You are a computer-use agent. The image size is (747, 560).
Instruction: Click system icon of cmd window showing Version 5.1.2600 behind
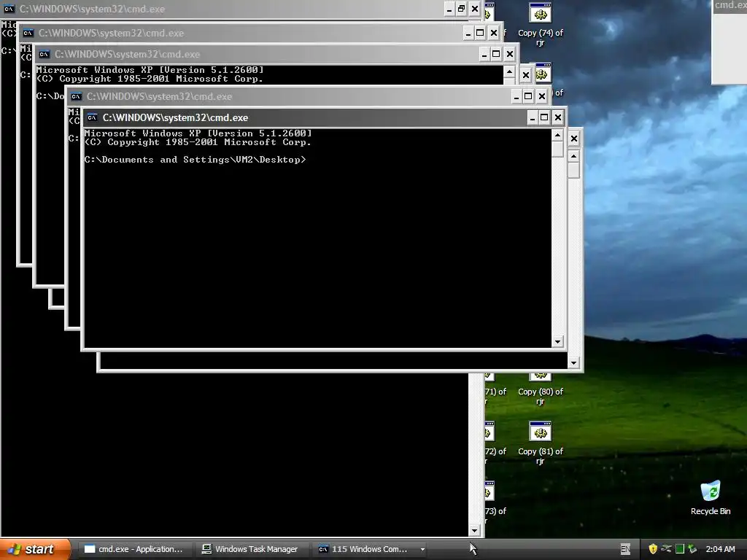click(44, 54)
